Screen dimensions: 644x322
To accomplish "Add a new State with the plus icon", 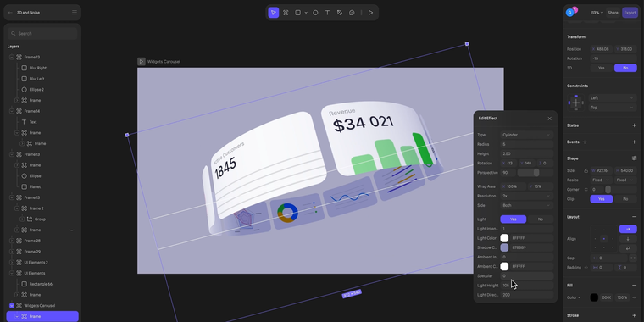I will pyautogui.click(x=634, y=125).
